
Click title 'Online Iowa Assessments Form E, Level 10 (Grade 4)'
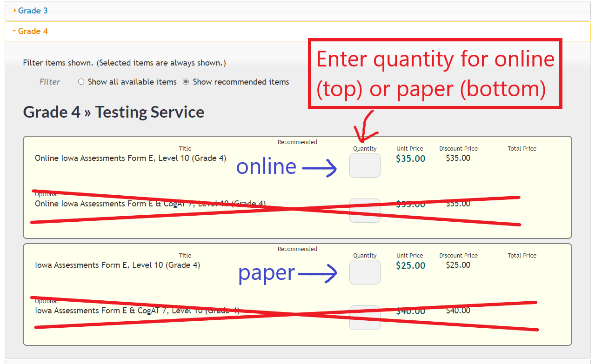[x=131, y=158]
